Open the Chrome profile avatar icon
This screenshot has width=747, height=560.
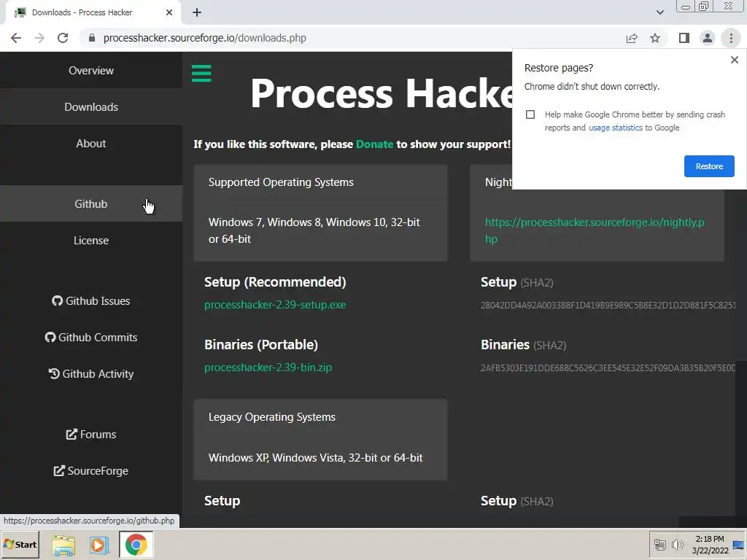pyautogui.click(x=708, y=38)
